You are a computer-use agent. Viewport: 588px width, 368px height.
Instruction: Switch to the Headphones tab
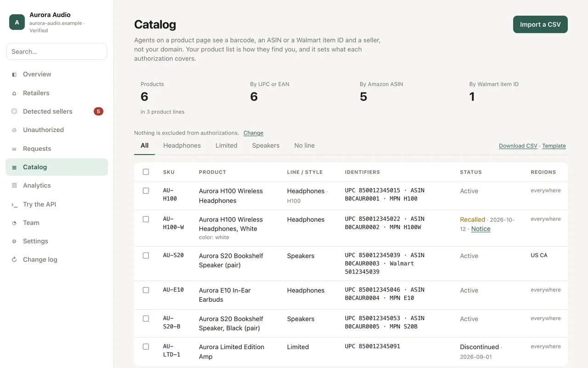pyautogui.click(x=182, y=146)
